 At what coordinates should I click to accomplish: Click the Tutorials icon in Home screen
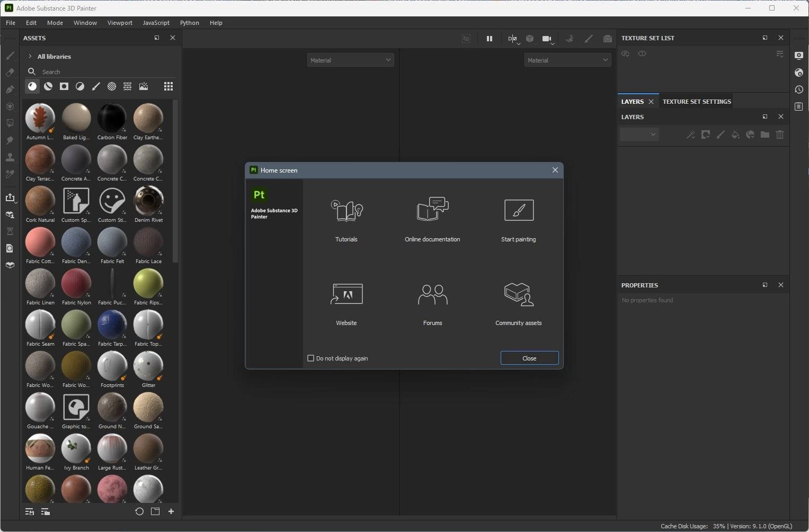click(x=346, y=210)
